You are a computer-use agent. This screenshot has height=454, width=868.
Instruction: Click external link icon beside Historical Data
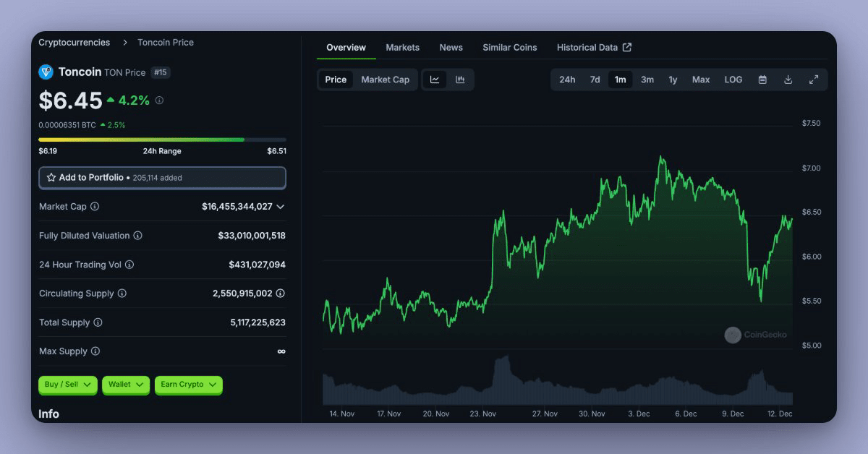627,47
